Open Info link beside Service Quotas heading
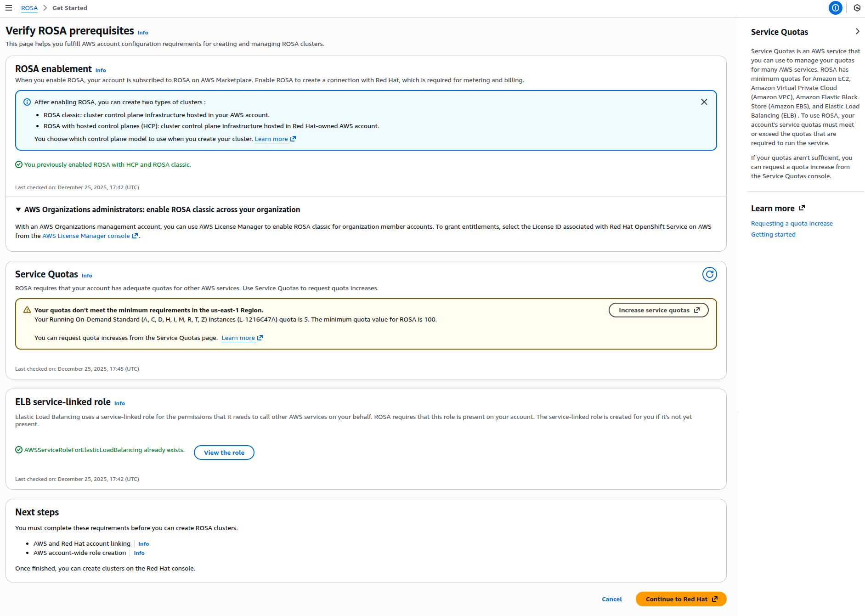The image size is (865, 616). point(87,276)
